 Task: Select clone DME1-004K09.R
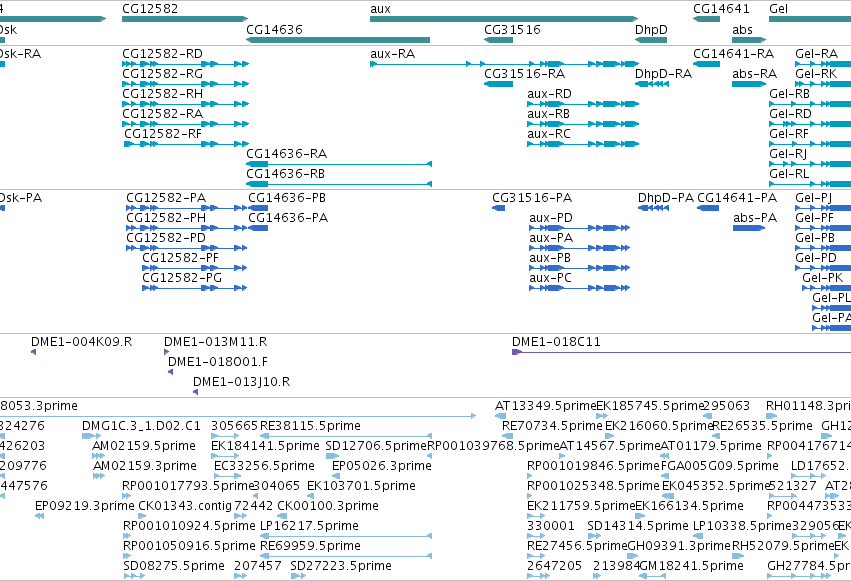(33, 352)
